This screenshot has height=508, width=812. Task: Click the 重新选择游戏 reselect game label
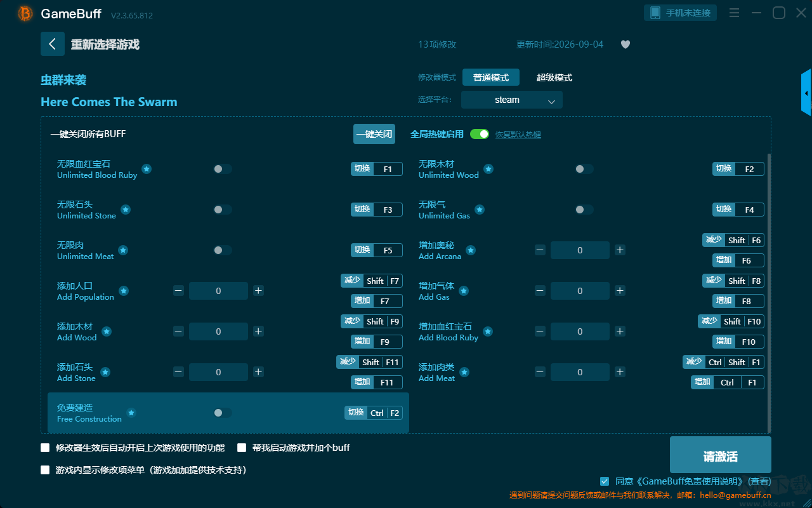tap(105, 44)
